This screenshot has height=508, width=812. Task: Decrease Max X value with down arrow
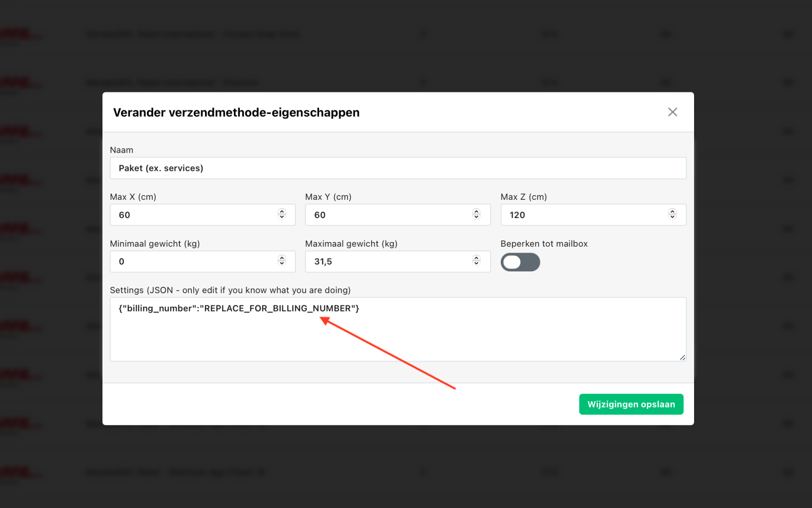[x=282, y=217]
